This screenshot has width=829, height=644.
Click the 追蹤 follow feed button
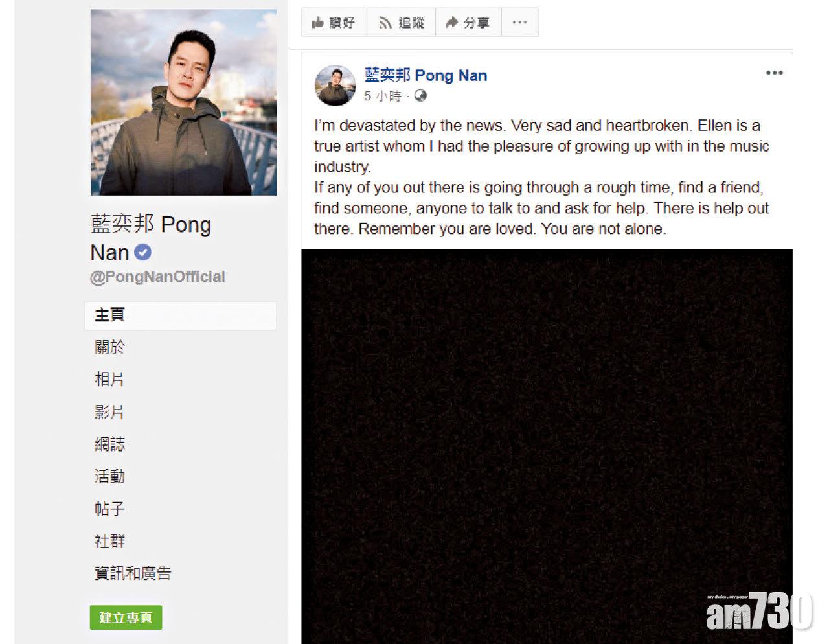tap(402, 23)
